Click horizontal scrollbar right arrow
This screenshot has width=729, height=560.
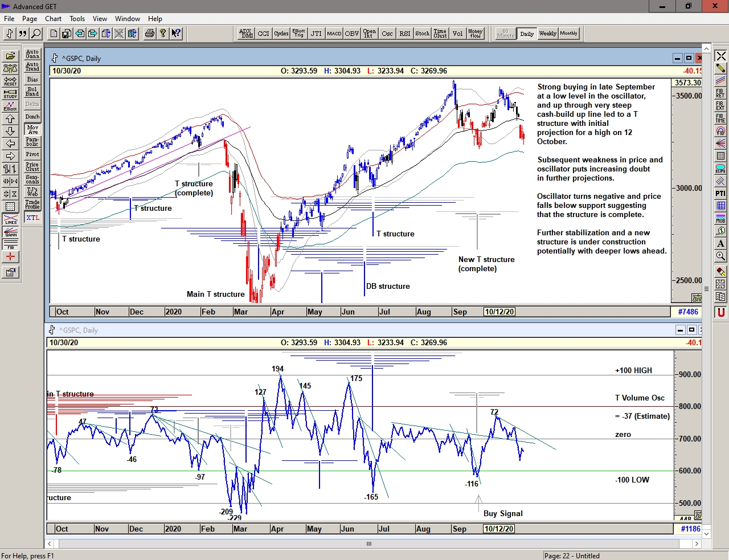click(x=696, y=543)
